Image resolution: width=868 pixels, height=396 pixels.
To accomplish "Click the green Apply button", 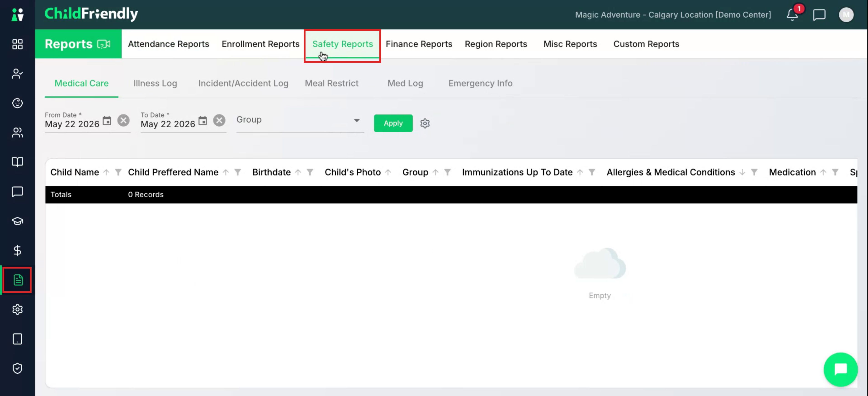I will click(393, 123).
